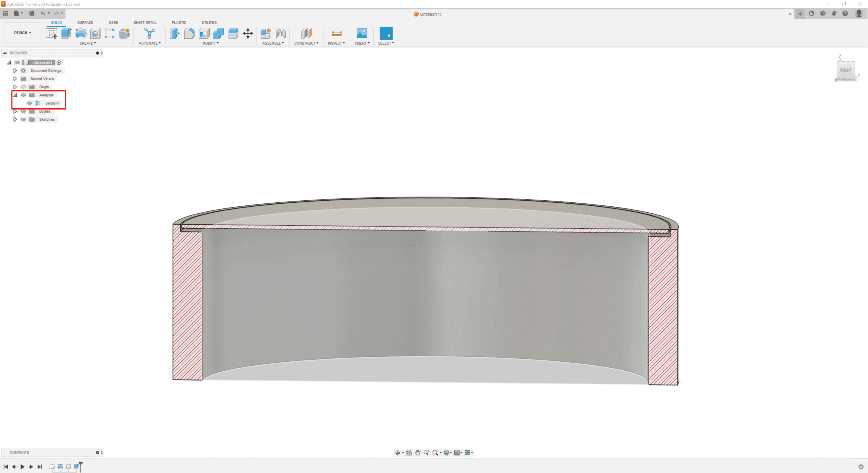The image size is (868, 473).
Task: Select the Move/Copy tool
Action: coord(248,33)
